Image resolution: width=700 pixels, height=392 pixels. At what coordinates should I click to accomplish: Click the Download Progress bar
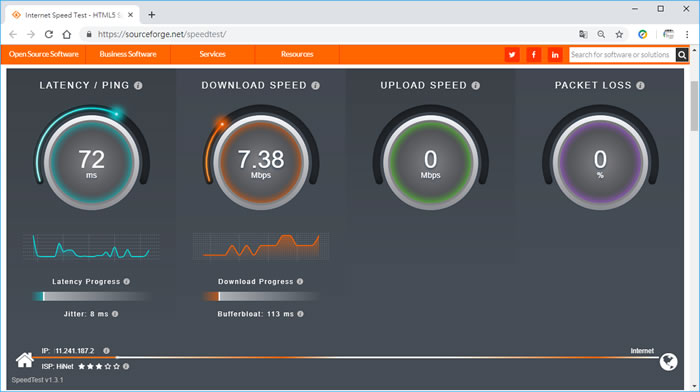[261, 296]
